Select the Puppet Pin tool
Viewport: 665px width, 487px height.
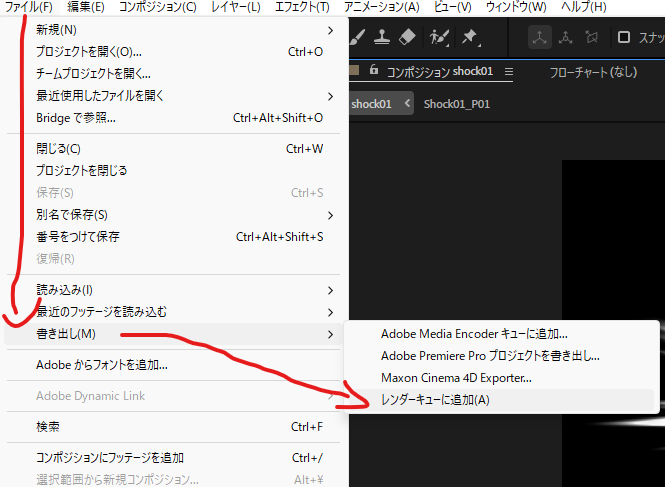pos(470,37)
